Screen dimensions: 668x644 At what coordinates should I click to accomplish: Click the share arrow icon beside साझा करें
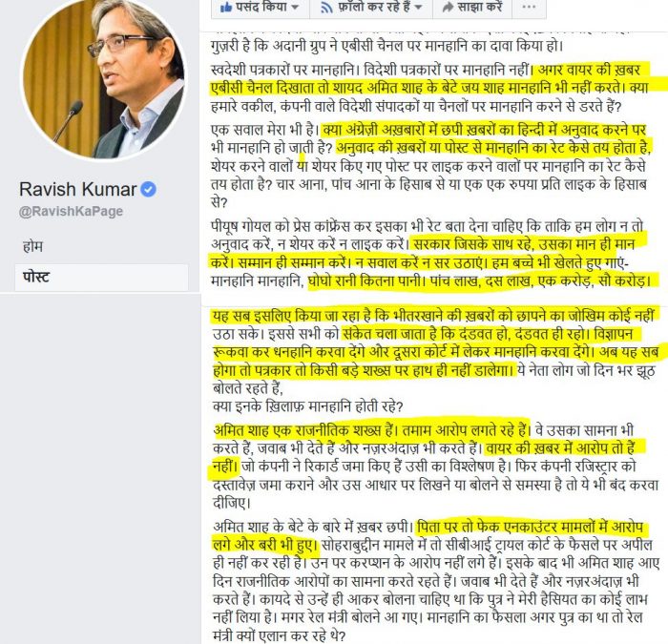pyautogui.click(x=448, y=8)
